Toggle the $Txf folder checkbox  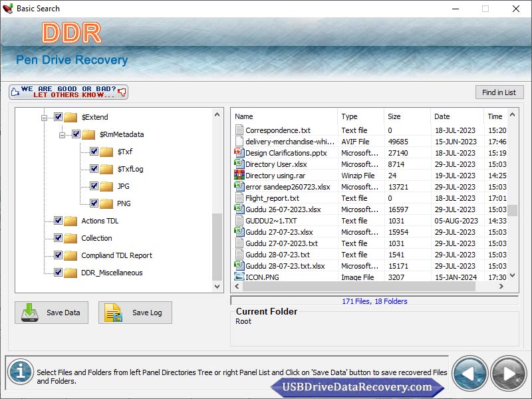pyautogui.click(x=94, y=152)
